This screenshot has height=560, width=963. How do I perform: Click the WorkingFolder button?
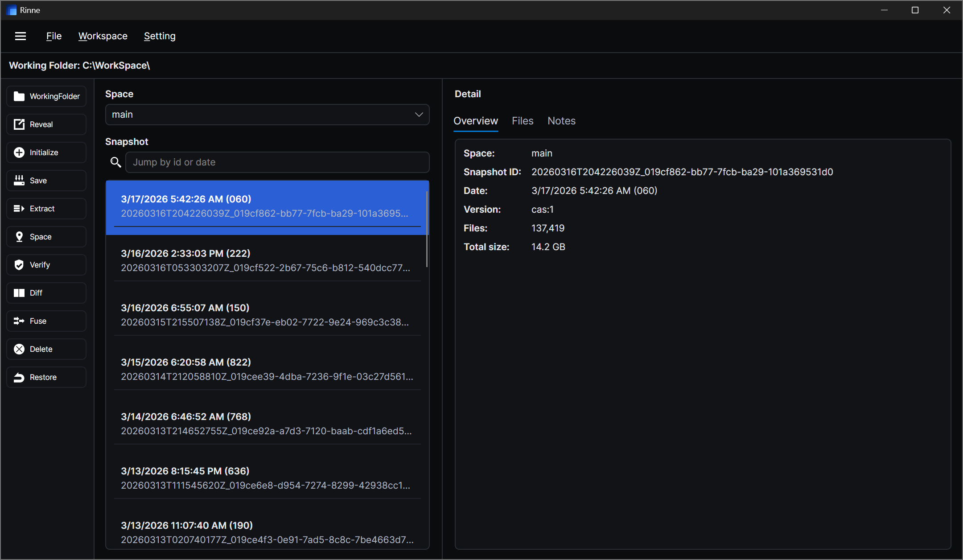[46, 96]
